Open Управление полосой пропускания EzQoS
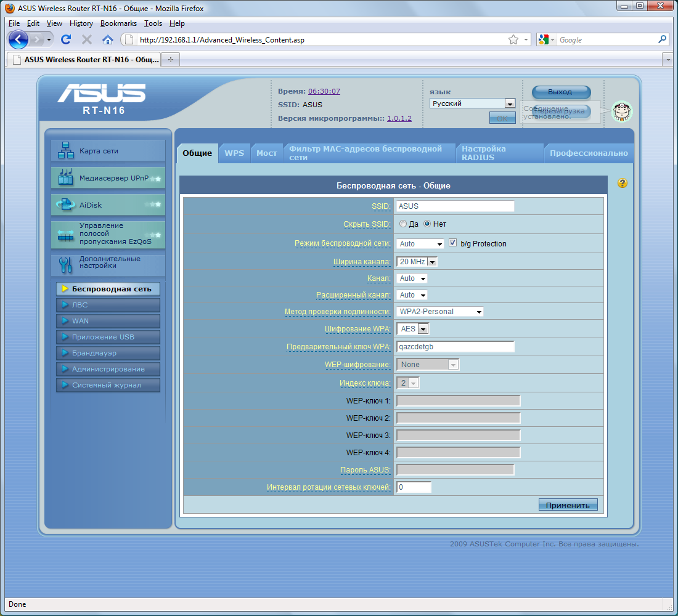The image size is (678, 616). [x=108, y=234]
